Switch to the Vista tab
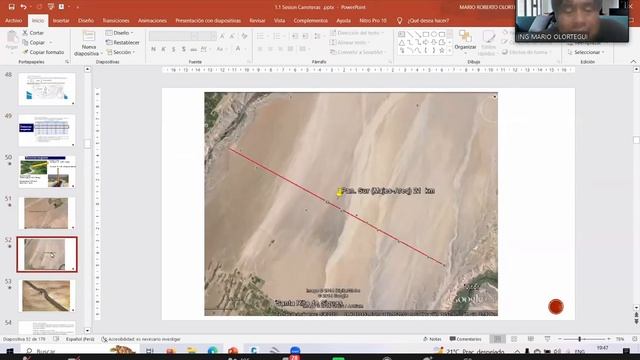640x360 pixels. click(x=280, y=20)
